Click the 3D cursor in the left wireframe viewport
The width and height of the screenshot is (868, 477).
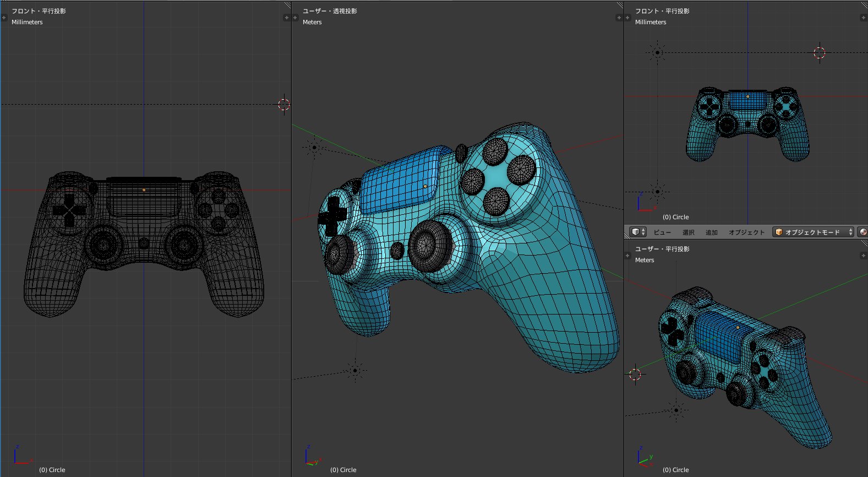coord(284,104)
